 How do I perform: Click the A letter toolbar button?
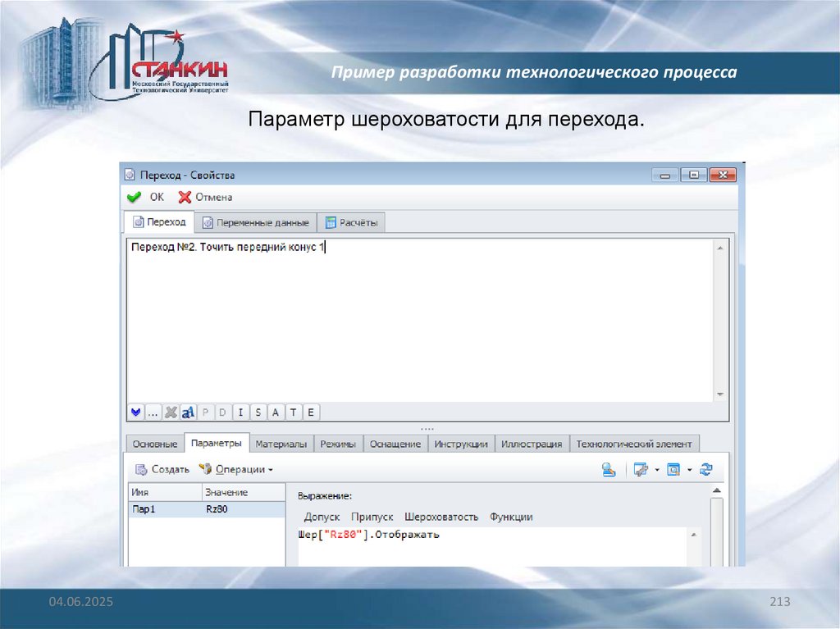276,412
